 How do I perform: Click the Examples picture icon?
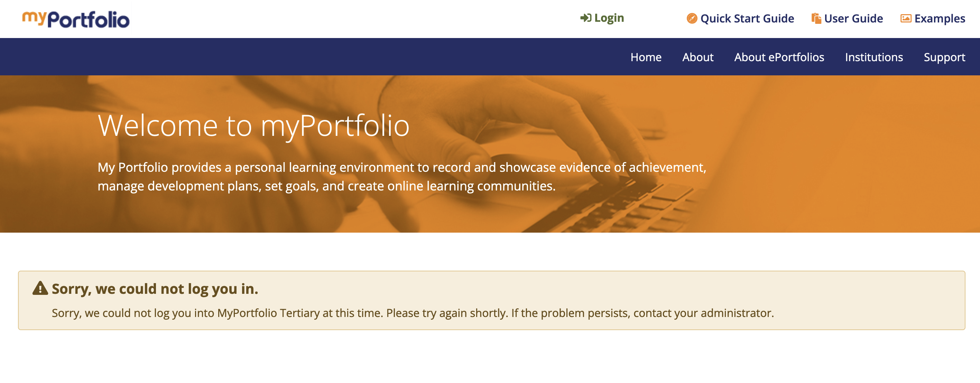coord(905,18)
